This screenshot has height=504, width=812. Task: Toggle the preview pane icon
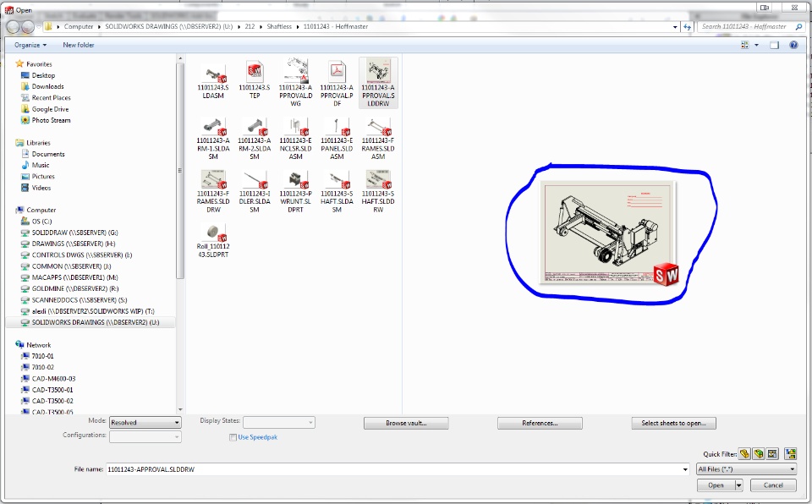click(x=774, y=45)
